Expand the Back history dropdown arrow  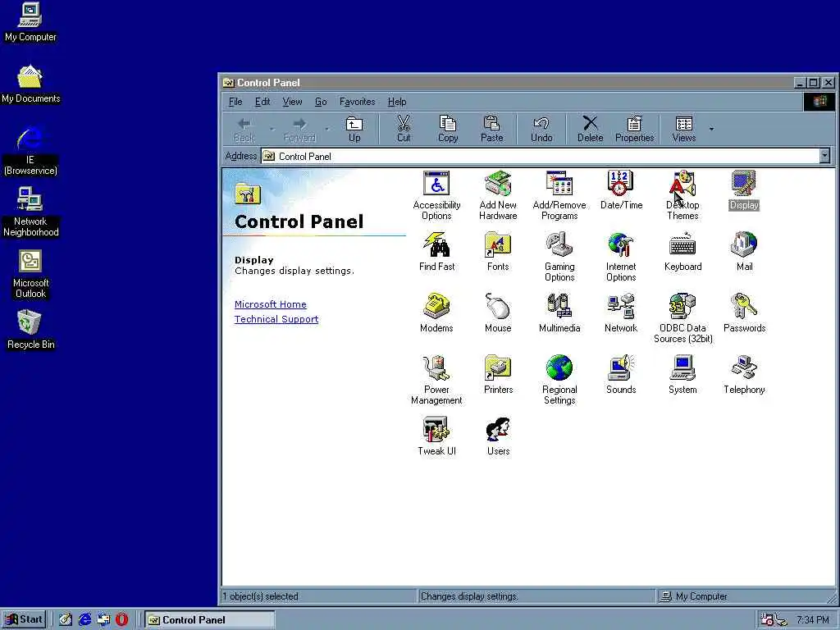tap(272, 129)
